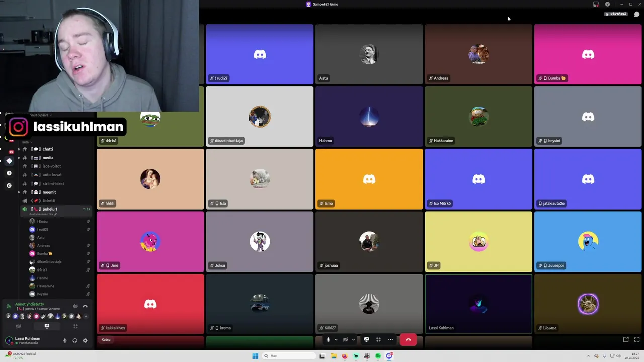Image resolution: width=644 pixels, height=362 pixels.
Task: Focus the Juuseppi video tile
Action: tap(588, 241)
